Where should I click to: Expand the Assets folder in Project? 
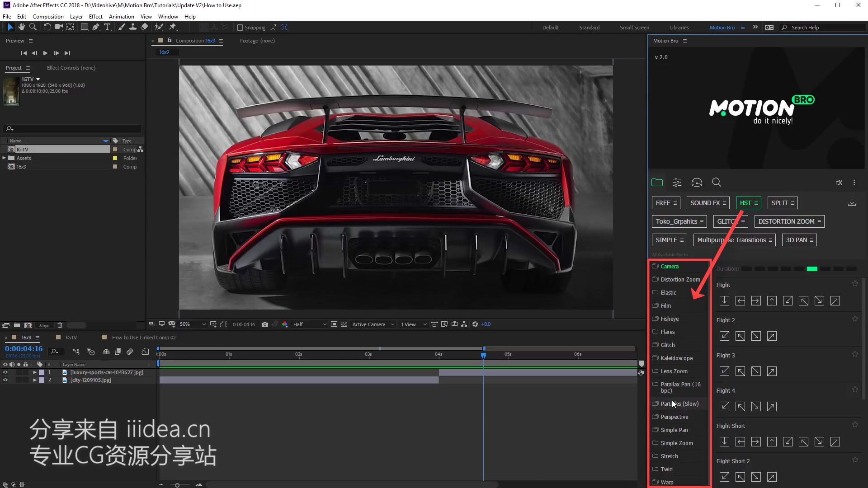pyautogui.click(x=4, y=158)
